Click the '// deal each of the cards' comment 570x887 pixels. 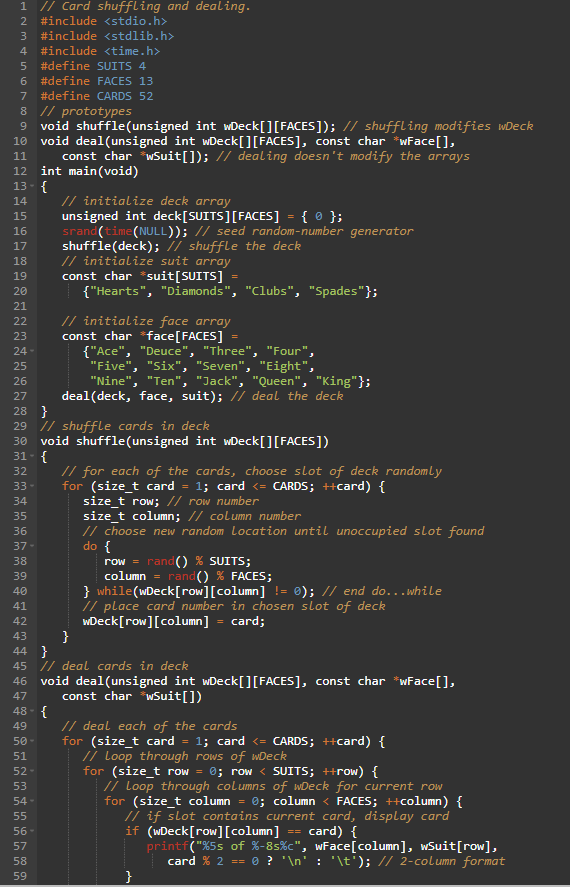click(x=149, y=726)
